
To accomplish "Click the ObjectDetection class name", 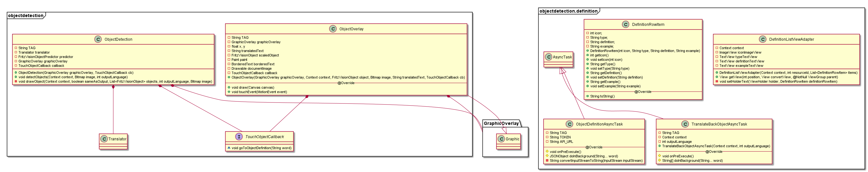I will tap(118, 39).
